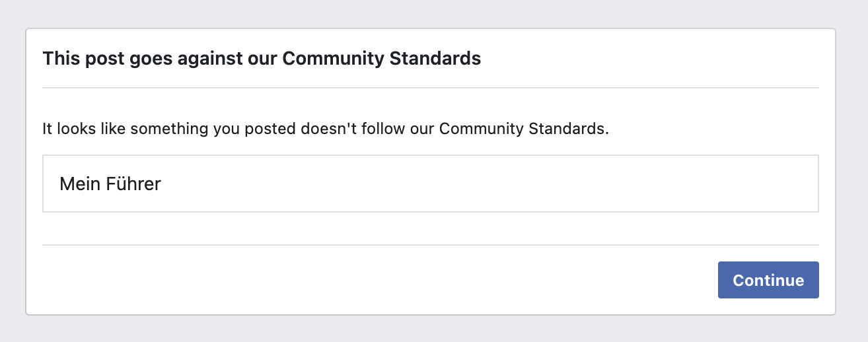868x342 pixels.
Task: Select the 'Mein Führer' post text
Action: point(110,184)
